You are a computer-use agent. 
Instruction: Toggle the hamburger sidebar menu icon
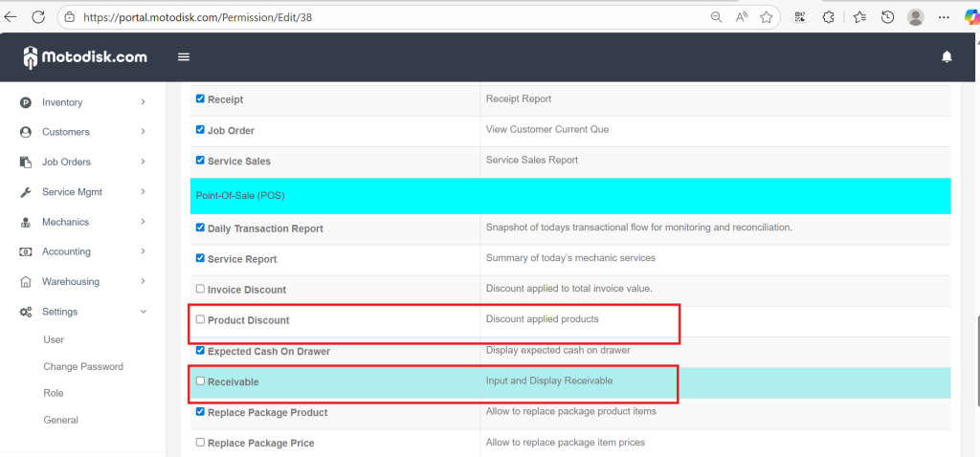pos(184,57)
